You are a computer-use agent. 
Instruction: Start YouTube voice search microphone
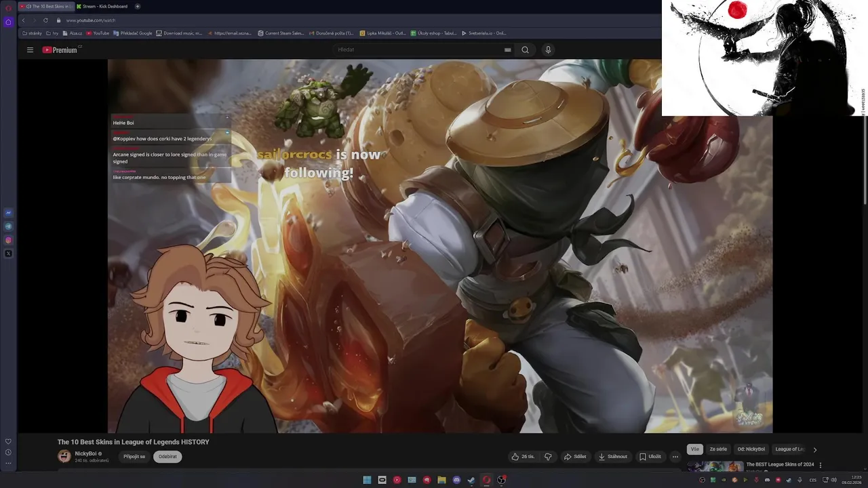click(548, 49)
